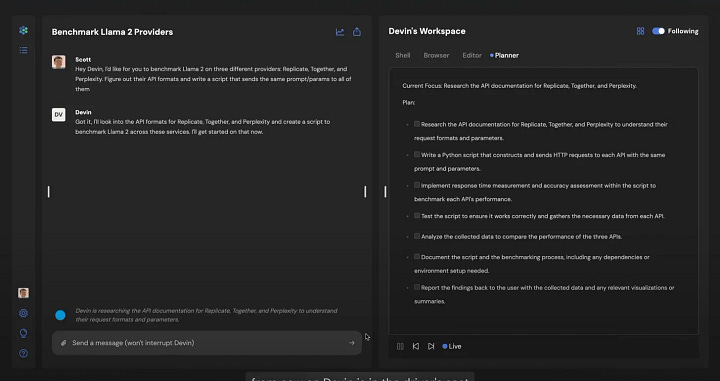
Task: Open the sessions list icon in sidebar
Action: pyautogui.click(x=23, y=50)
